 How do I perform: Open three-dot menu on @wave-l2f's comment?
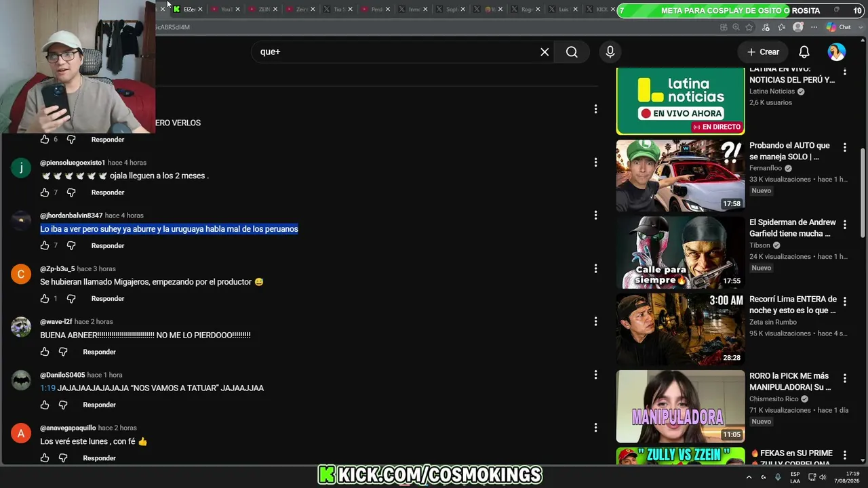[x=595, y=321]
